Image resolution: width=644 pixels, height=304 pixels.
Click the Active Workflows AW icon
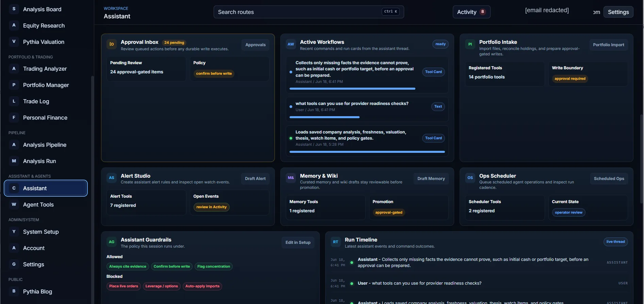(291, 44)
